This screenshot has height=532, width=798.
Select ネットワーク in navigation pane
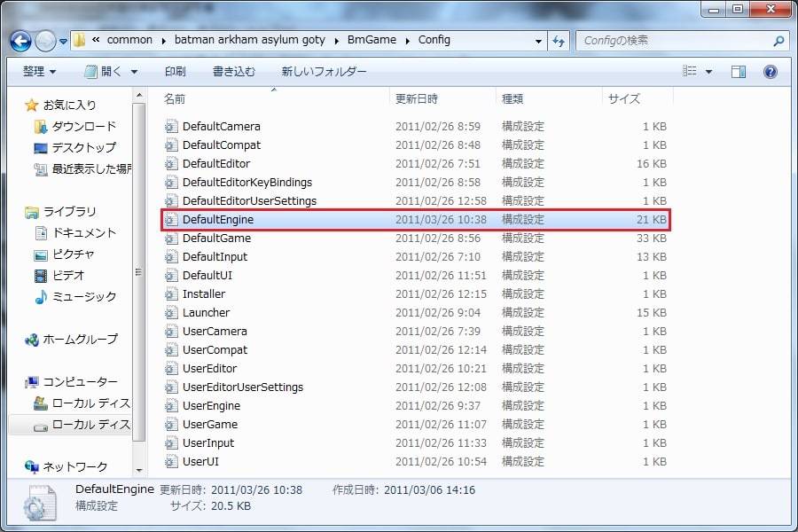74,467
